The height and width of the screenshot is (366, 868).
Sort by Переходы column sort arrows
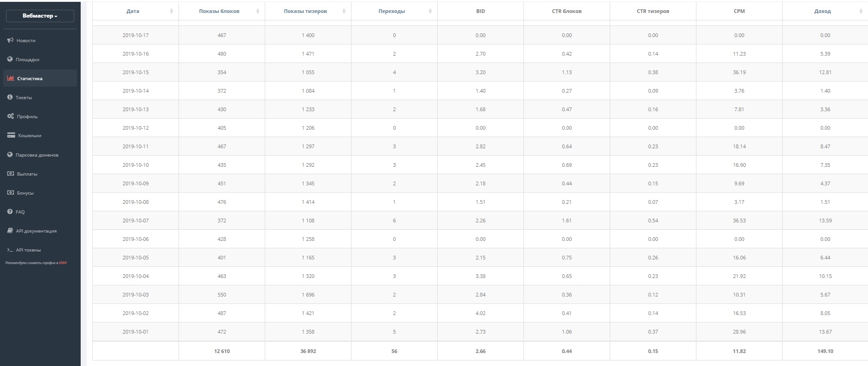(x=430, y=11)
